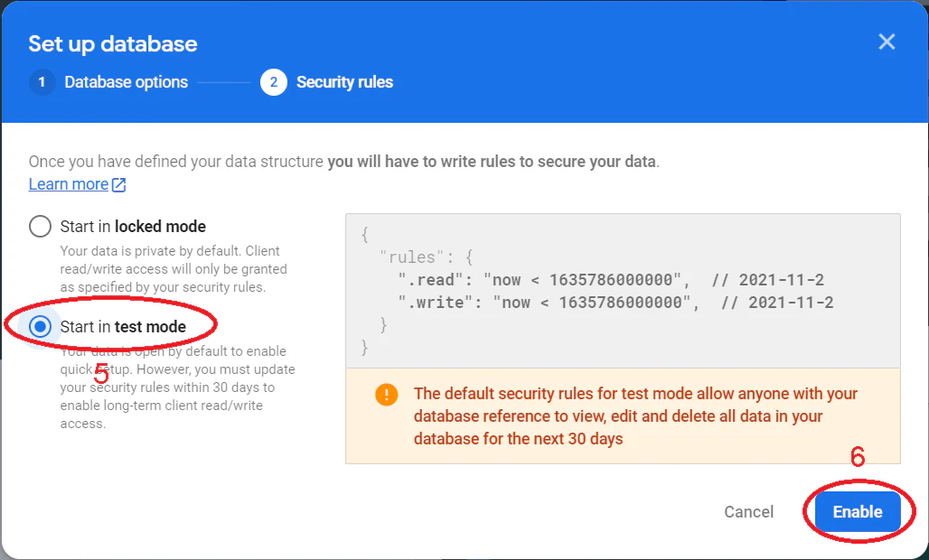Click the .read rule line in code
Image resolution: width=929 pixels, height=560 pixels.
click(x=610, y=279)
